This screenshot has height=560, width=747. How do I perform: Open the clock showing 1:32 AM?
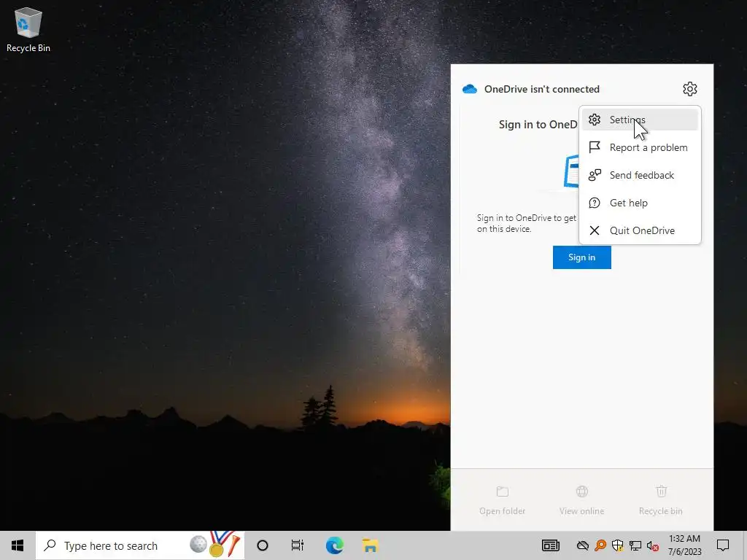tap(684, 545)
